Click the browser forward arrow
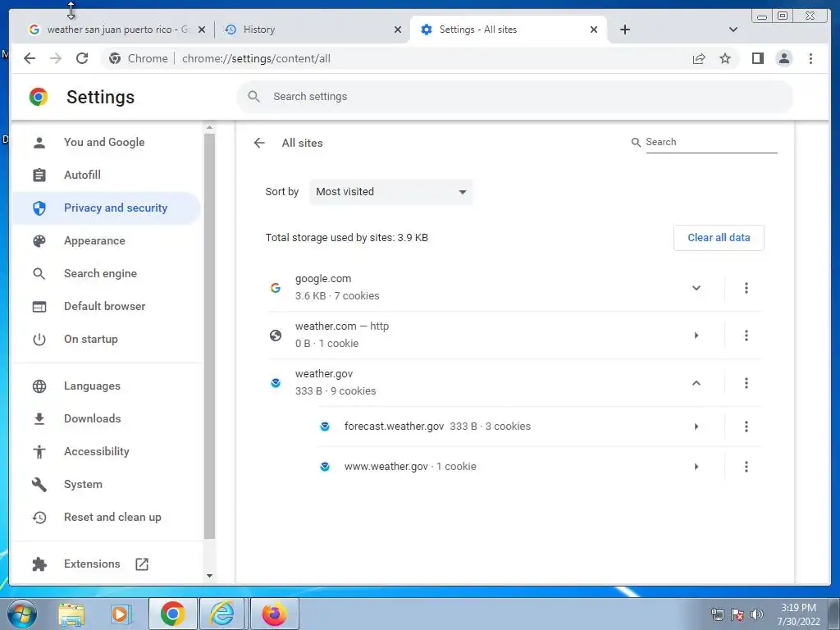This screenshot has width=840, height=630. click(56, 58)
